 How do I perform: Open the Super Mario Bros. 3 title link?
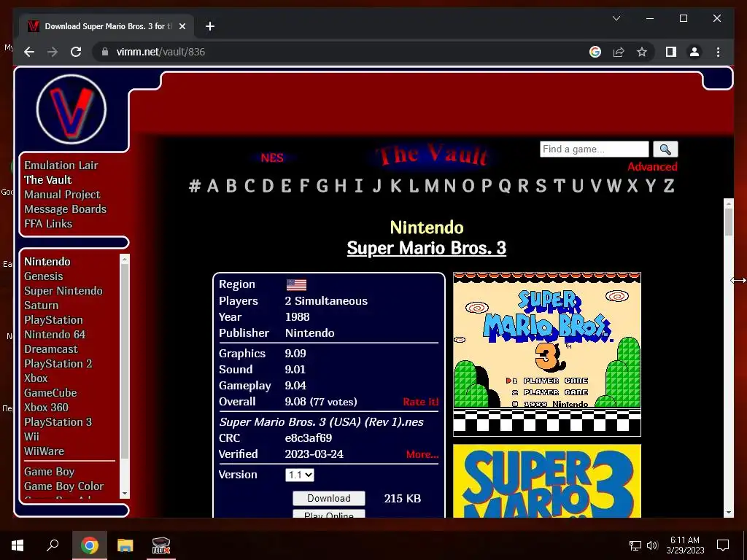point(426,248)
